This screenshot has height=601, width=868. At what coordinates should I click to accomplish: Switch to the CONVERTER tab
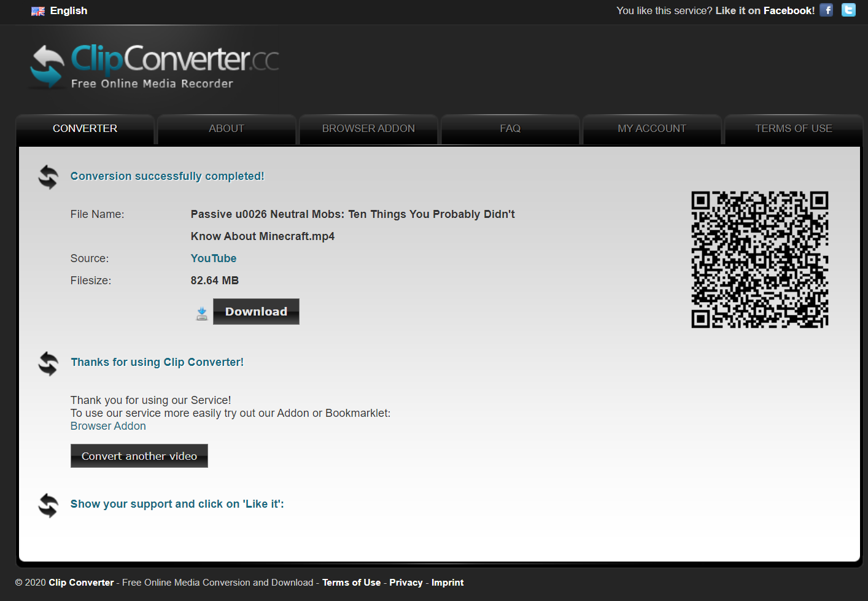[85, 129]
